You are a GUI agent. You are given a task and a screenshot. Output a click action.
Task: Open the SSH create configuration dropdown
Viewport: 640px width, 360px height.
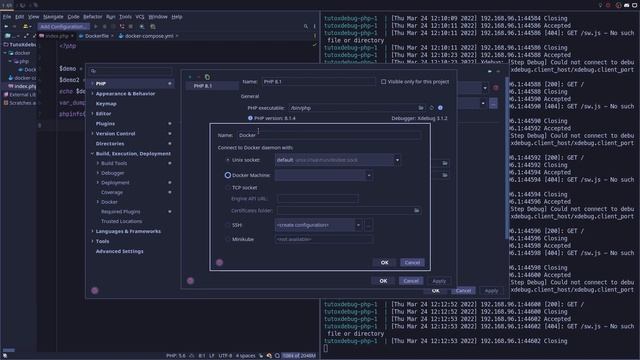[318, 225]
